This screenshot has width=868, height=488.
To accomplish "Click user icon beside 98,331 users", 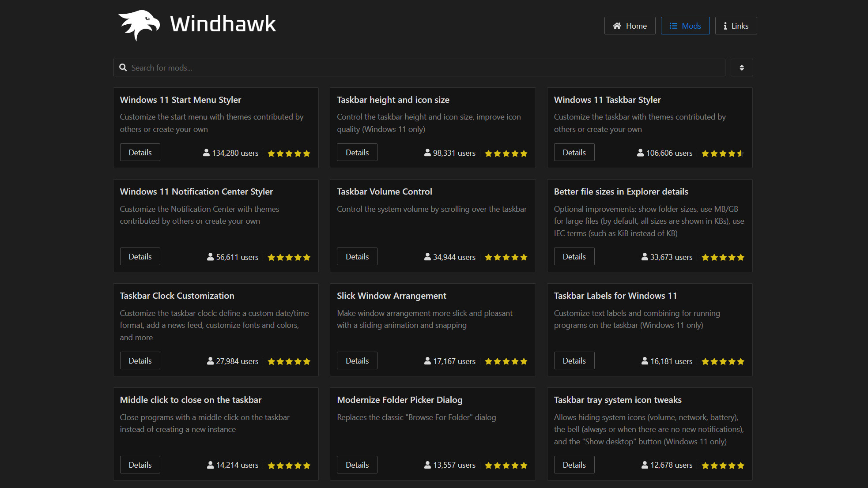I will point(427,153).
